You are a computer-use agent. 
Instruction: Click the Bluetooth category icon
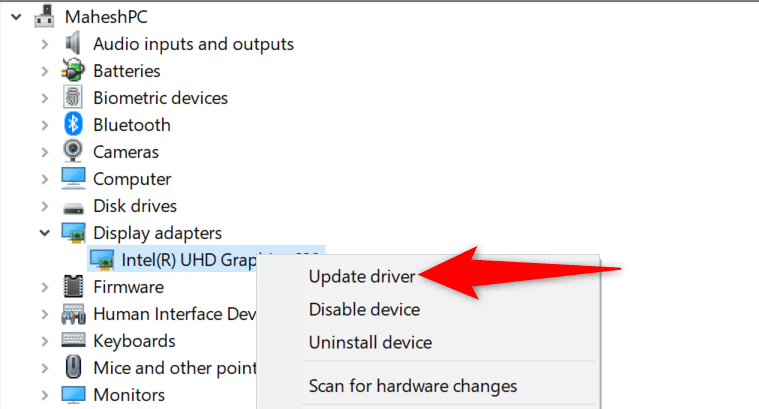point(73,125)
